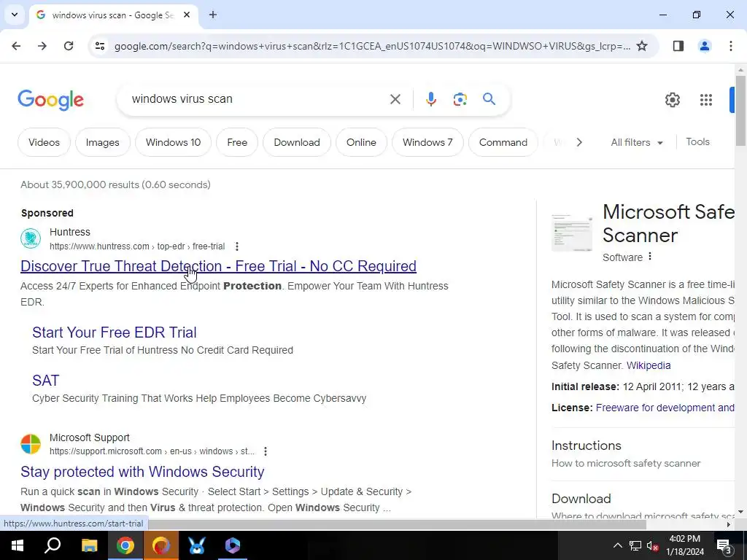Search by image with Google Lens
Viewport: 747px width, 560px height.
[x=460, y=99]
